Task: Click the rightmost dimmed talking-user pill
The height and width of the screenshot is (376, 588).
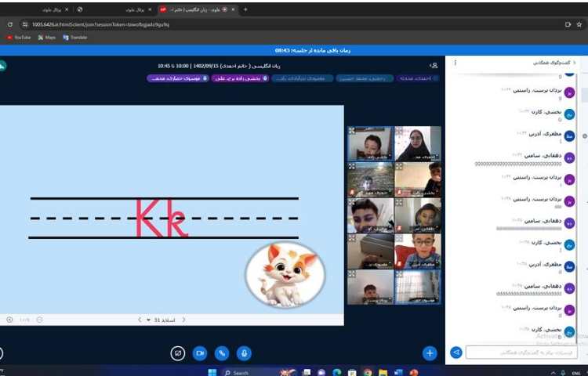Action: (418, 78)
